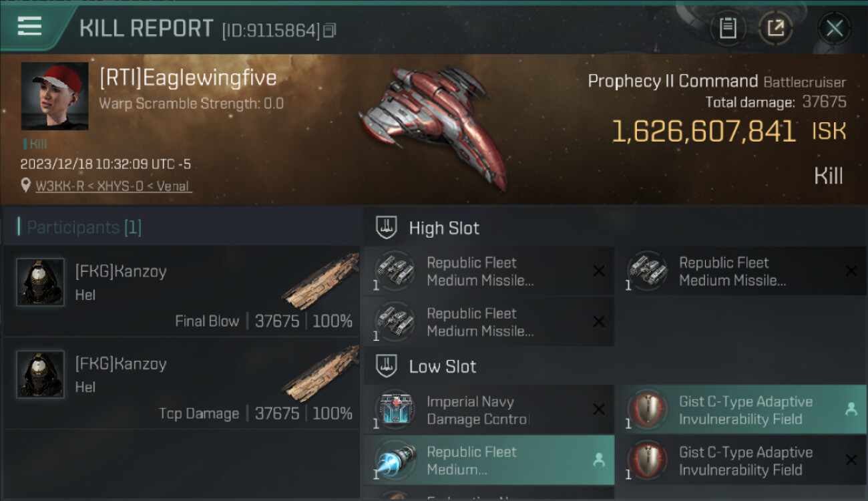The image size is (868, 501).
Task: Select Kanzoy's Top Damage participant entry
Action: 182,383
